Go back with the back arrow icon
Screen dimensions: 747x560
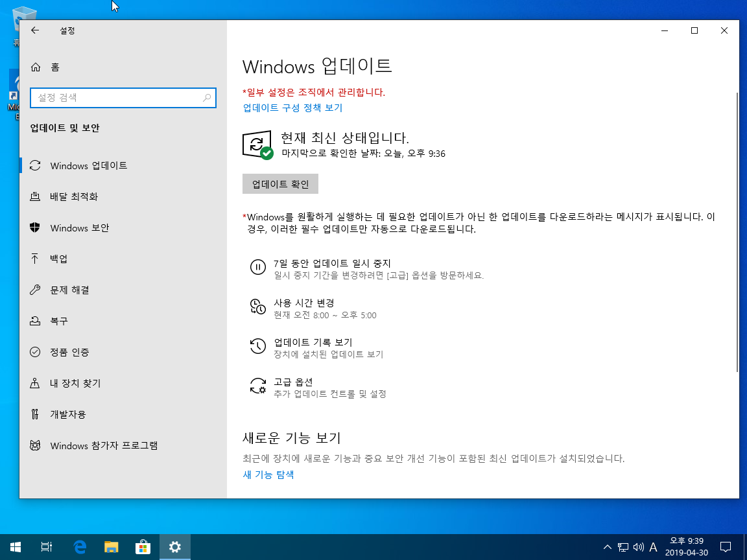pos(35,30)
